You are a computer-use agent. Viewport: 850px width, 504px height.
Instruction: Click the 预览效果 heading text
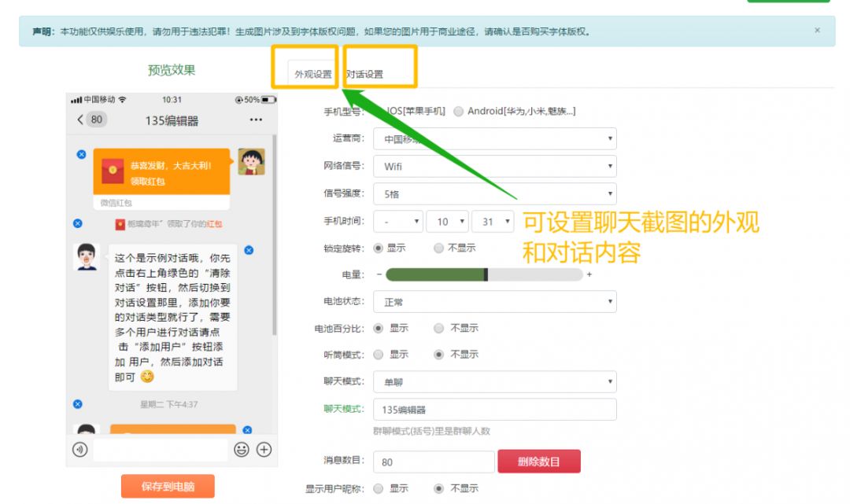172,70
